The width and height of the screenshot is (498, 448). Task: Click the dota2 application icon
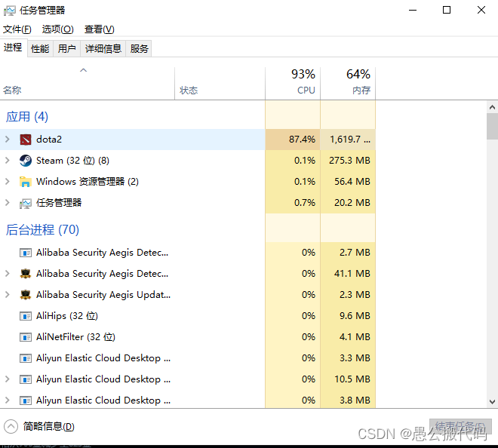pyautogui.click(x=26, y=140)
